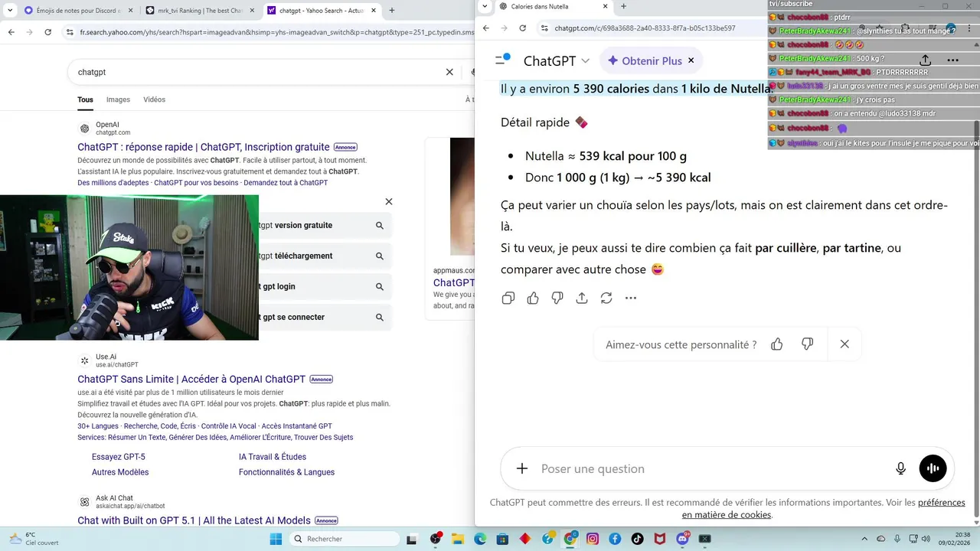Give the response a thumbs up

[533, 298]
